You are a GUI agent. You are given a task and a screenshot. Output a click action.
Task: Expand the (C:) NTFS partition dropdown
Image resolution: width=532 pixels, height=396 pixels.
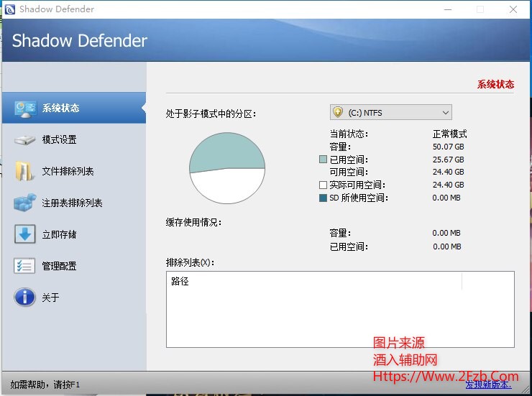click(391, 112)
